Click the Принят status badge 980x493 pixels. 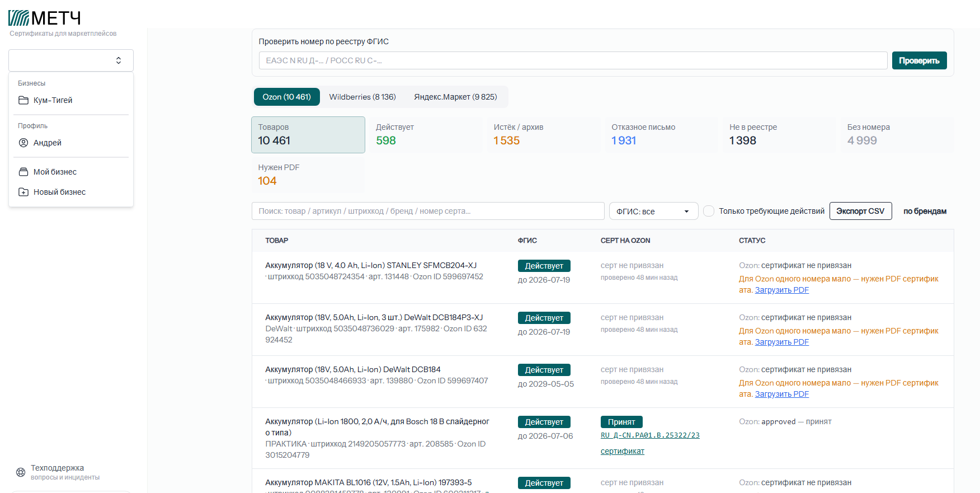click(x=621, y=422)
